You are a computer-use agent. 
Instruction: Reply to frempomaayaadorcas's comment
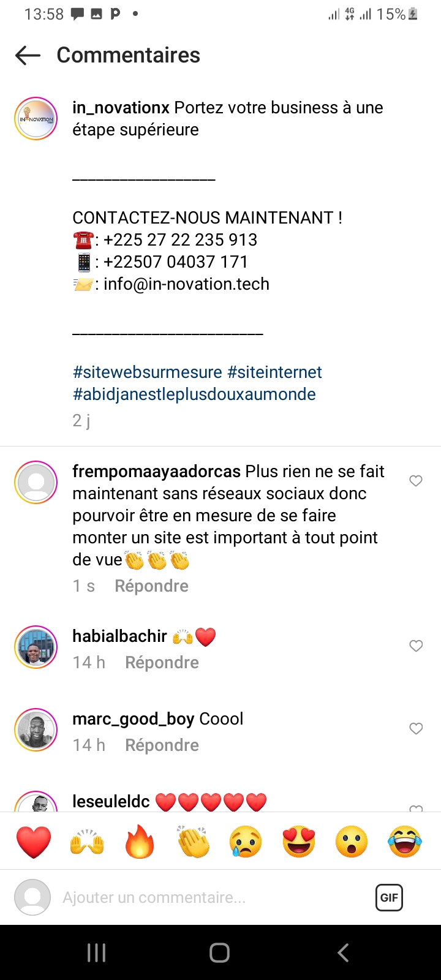(151, 586)
